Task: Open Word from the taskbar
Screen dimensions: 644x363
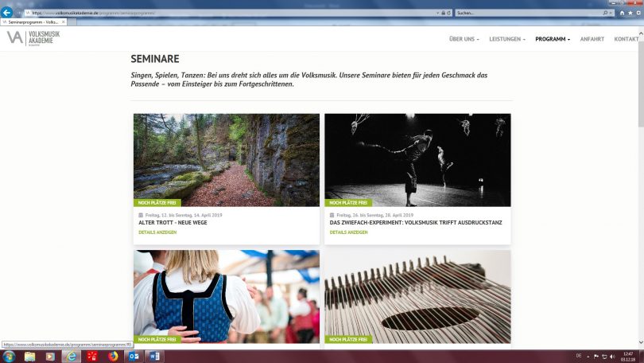Action: tap(153, 356)
